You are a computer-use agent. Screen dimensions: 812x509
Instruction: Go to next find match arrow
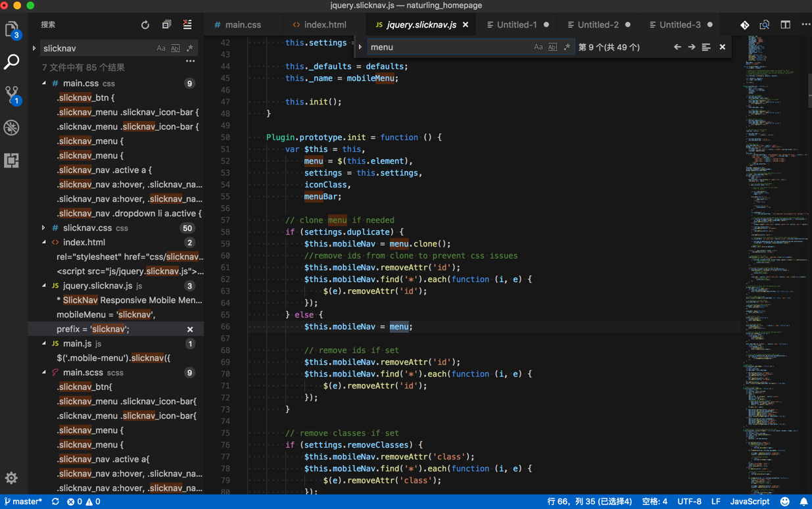pyautogui.click(x=692, y=47)
